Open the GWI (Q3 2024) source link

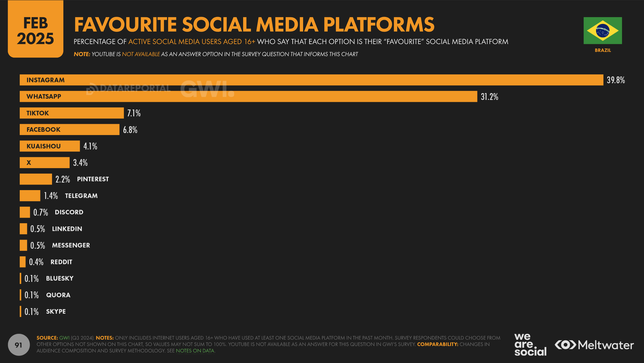click(64, 337)
